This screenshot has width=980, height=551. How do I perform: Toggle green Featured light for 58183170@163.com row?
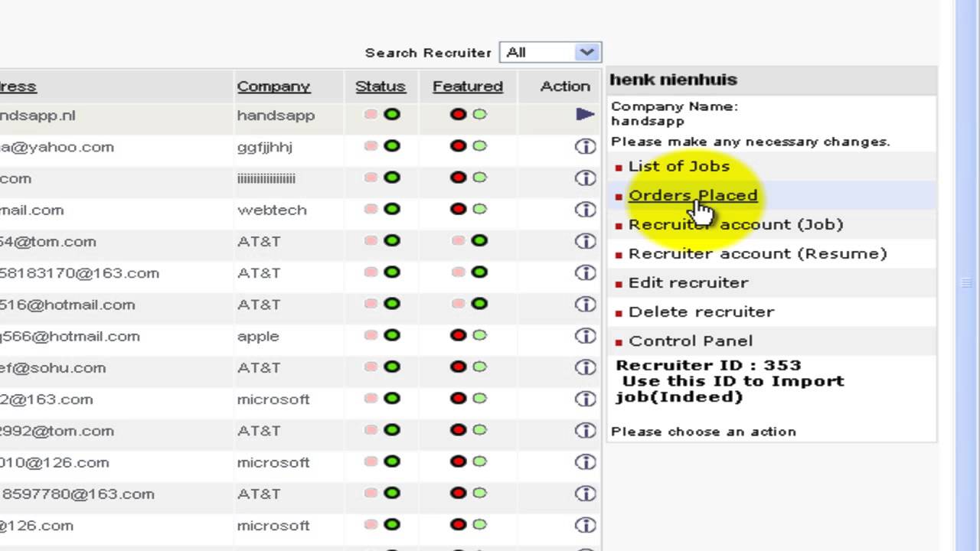pyautogui.click(x=479, y=272)
